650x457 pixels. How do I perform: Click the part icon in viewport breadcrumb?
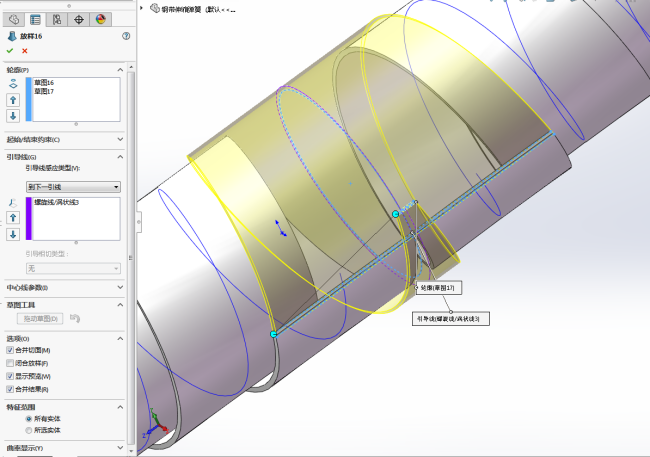[x=155, y=8]
